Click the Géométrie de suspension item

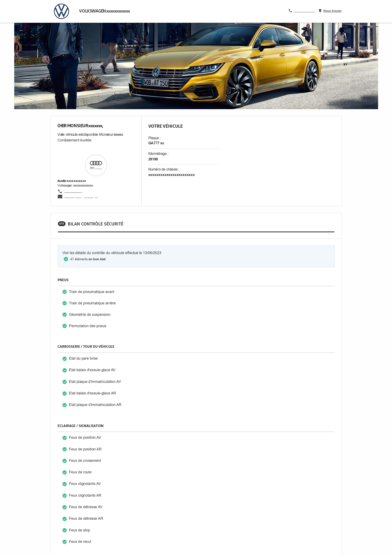[x=89, y=315]
